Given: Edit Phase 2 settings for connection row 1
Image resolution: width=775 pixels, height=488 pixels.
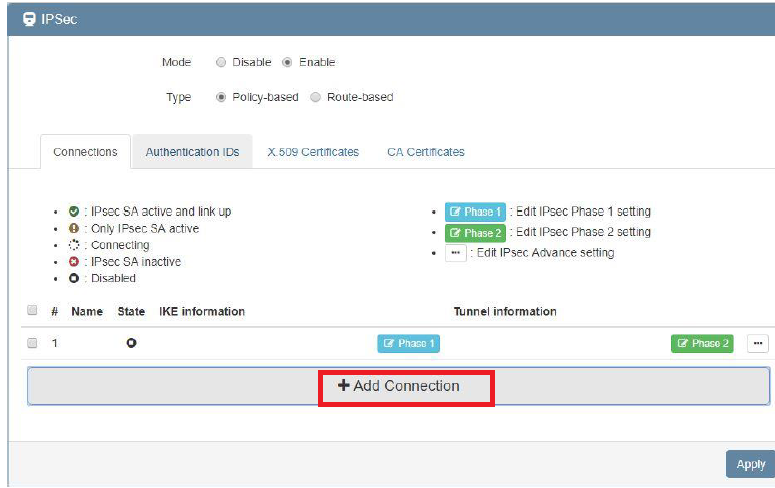Looking at the screenshot, I should (701, 343).
